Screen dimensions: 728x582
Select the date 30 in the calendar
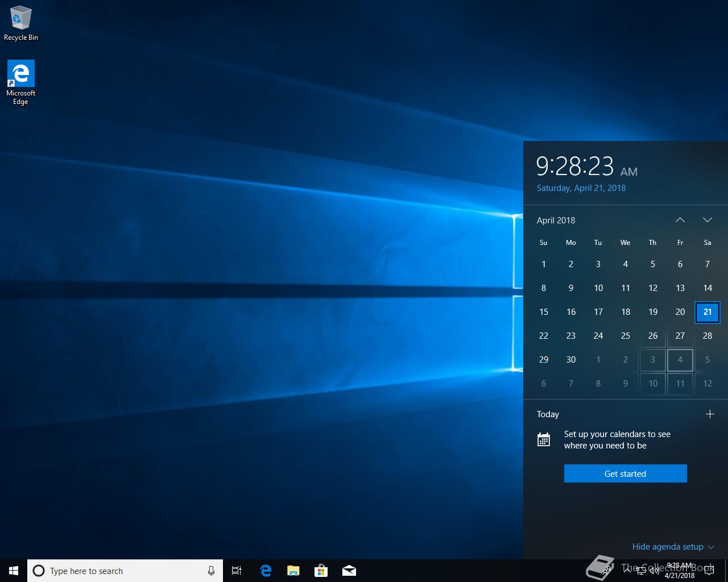coord(571,360)
